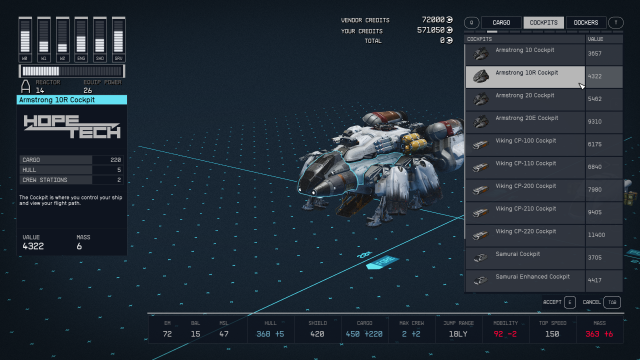Click the ENG power meter

click(81, 40)
